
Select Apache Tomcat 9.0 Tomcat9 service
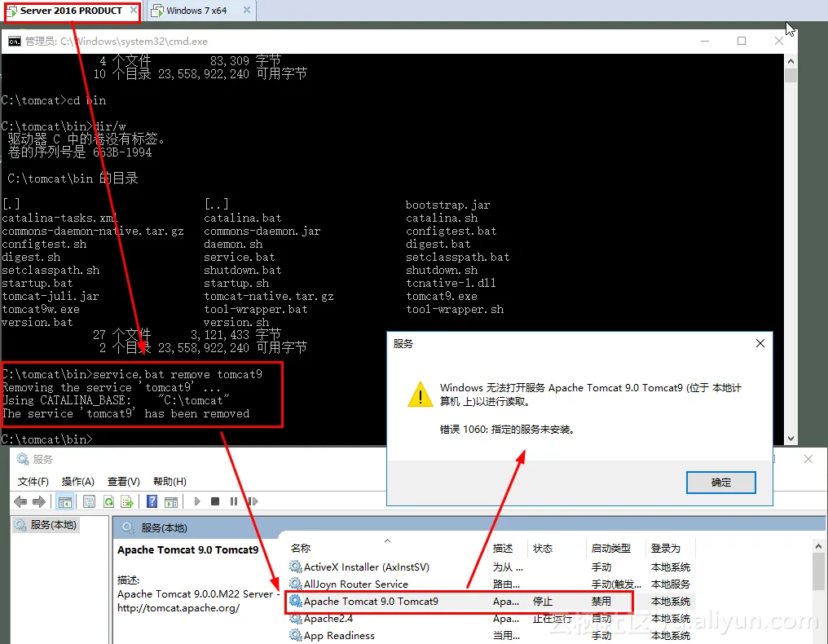[371, 602]
